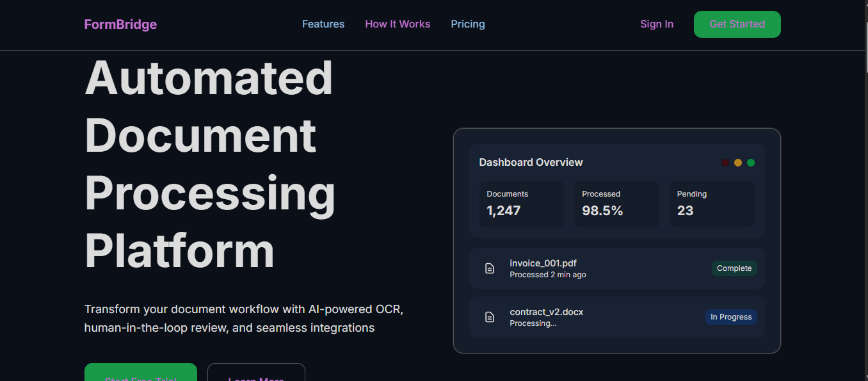
Task: Click the 'Transform your document workflow' paragraph
Action: click(x=244, y=318)
